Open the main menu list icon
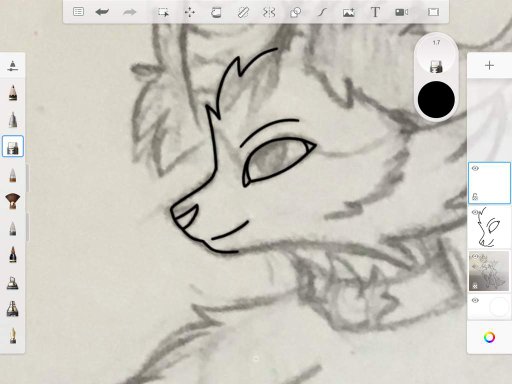This screenshot has width=512, height=384. tap(78, 12)
